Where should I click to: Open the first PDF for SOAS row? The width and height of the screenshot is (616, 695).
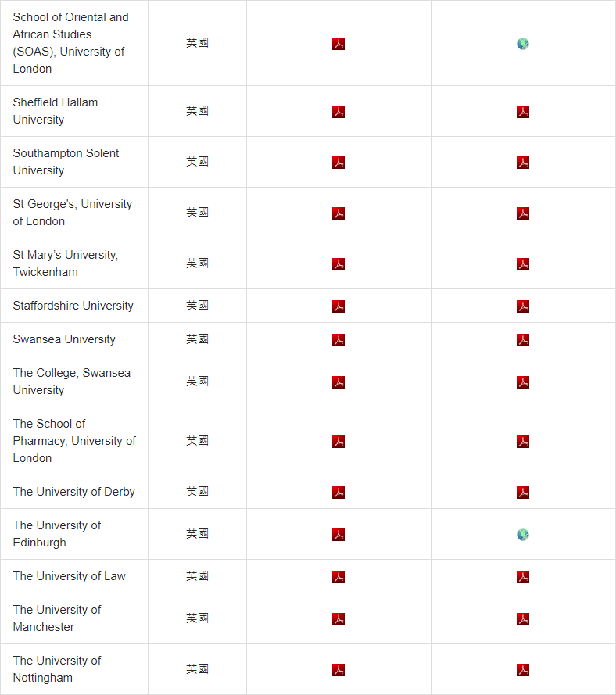tap(338, 44)
